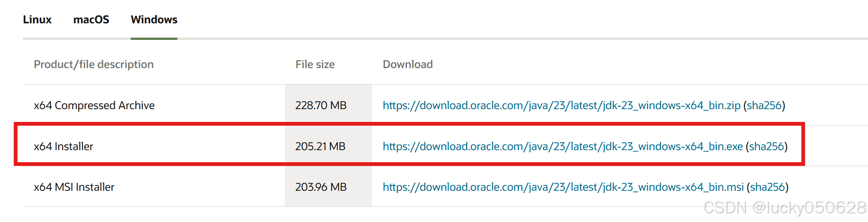Select the x64 Compressed Archive row label
Image resolution: width=868 pixels, height=222 pixels.
click(x=94, y=105)
